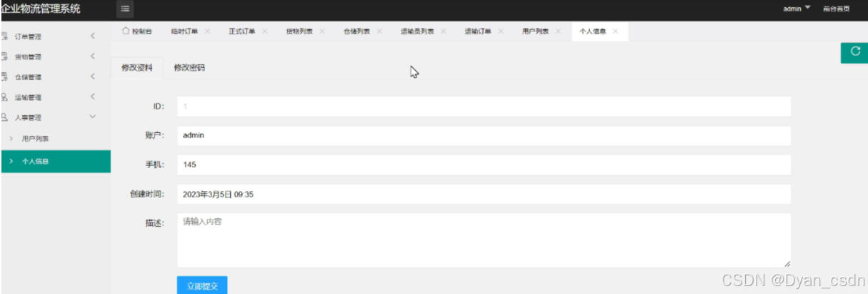The width and height of the screenshot is (868, 294).
Task: Click the 企业物流管理系统 title
Action: point(41,9)
